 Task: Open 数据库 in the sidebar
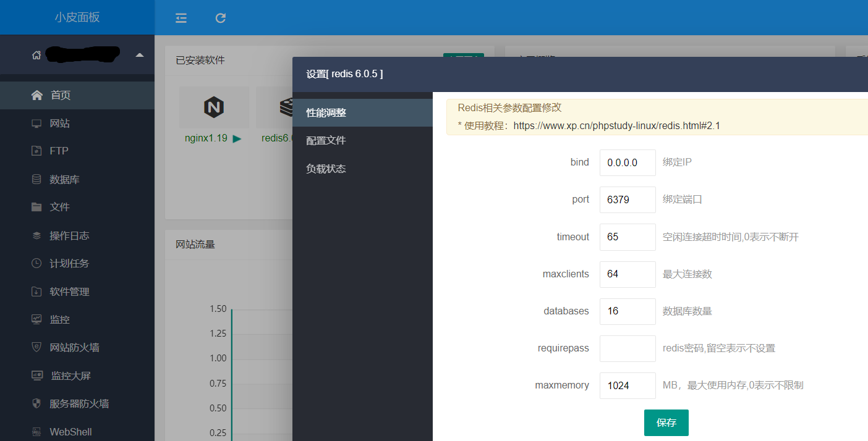pyautogui.click(x=77, y=179)
